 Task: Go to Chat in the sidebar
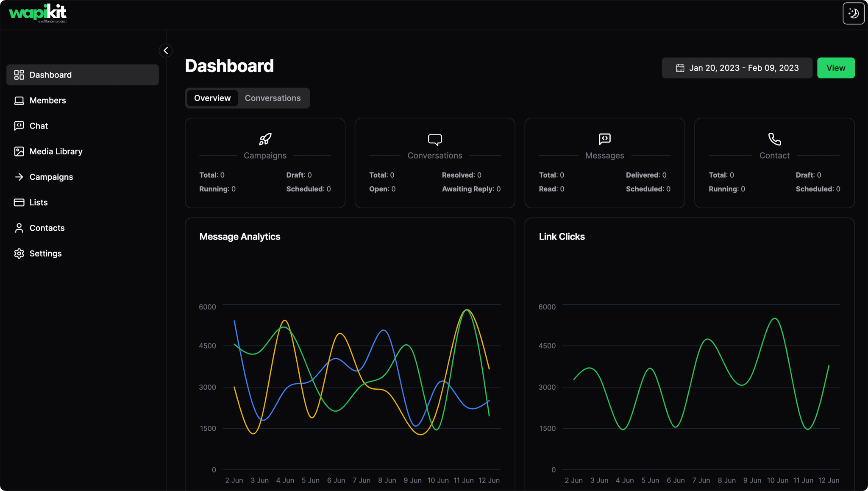point(83,126)
